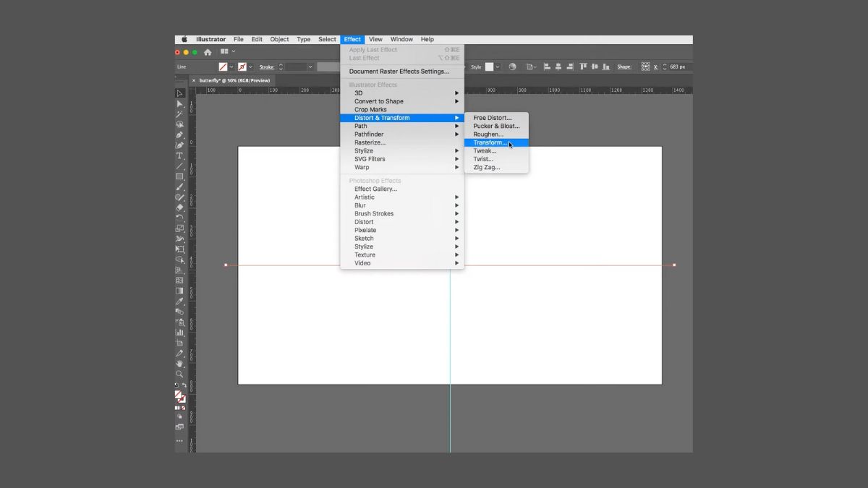Select the Zoom tool
Viewport: 868px width, 488px height.
click(x=179, y=374)
